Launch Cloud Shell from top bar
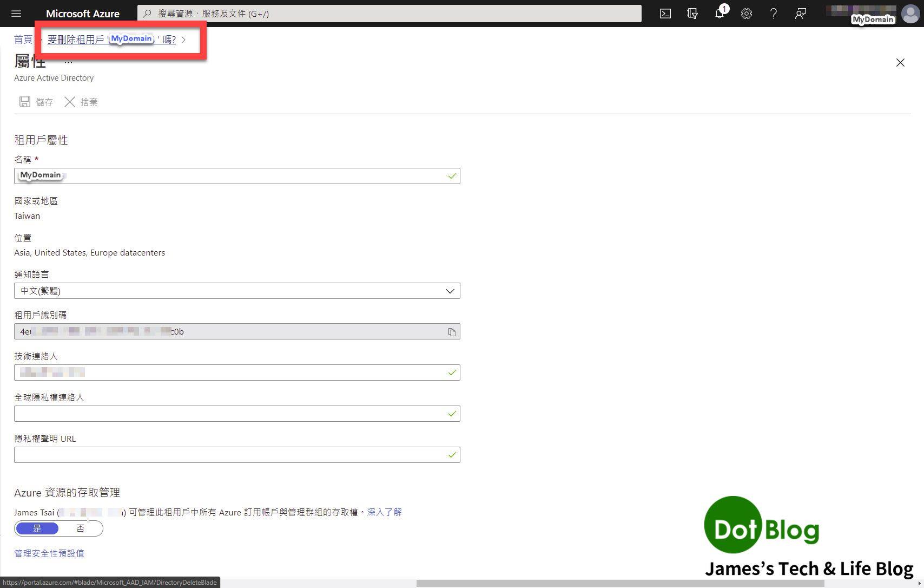Image resolution: width=924 pixels, height=588 pixels. [x=665, y=14]
